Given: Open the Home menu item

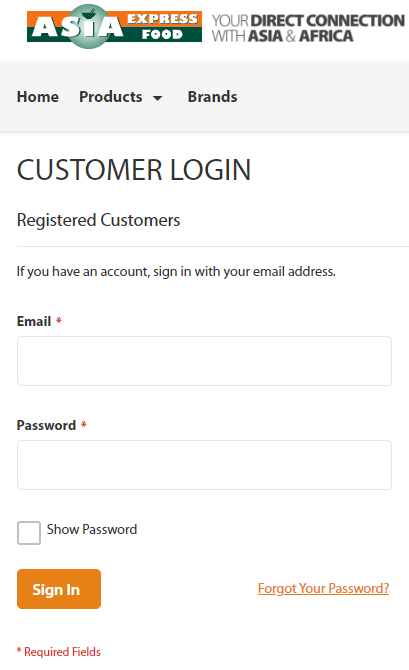Looking at the screenshot, I should tap(38, 97).
